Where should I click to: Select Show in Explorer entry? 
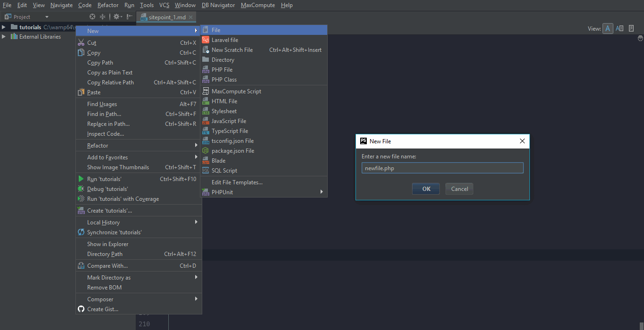(139, 244)
